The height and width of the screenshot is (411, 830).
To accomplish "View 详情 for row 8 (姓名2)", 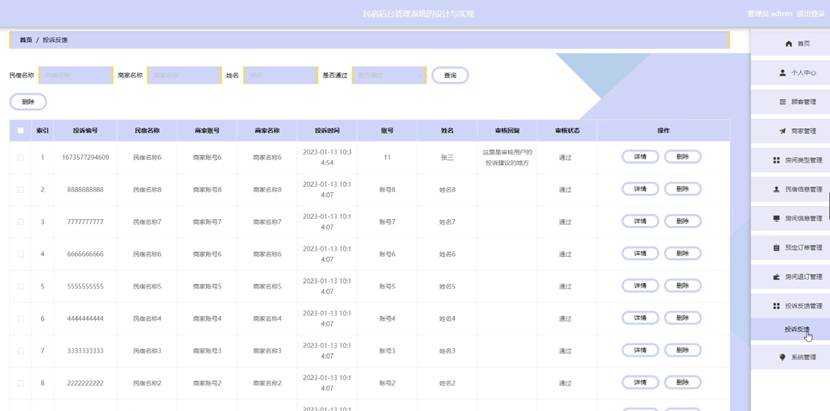I will [640, 383].
